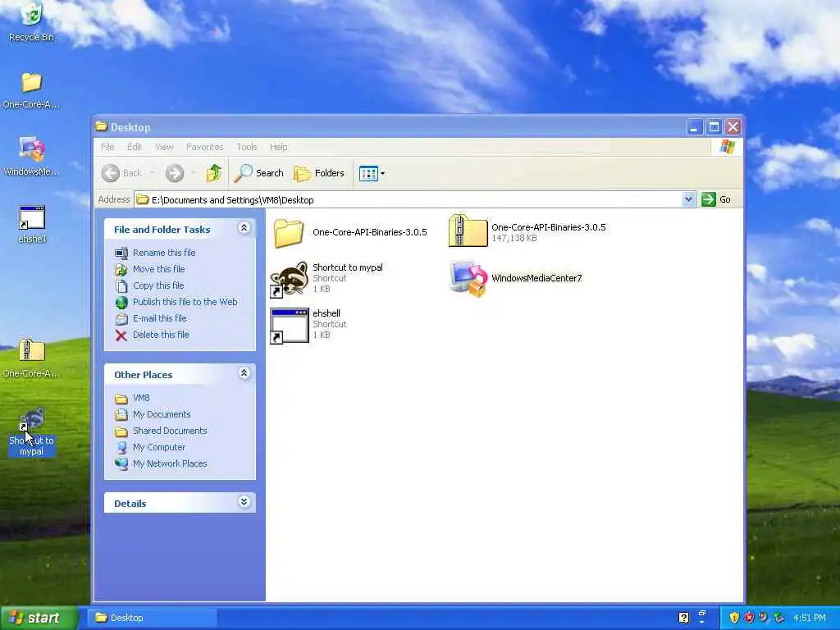Maximize the Desktop Explorer window
840x630 pixels.
point(714,127)
